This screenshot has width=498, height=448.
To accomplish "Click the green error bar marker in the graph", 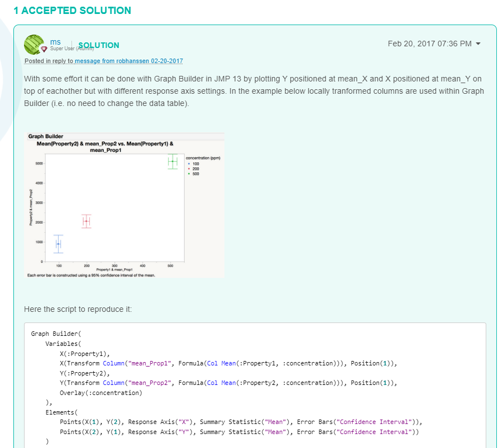I will [173, 161].
